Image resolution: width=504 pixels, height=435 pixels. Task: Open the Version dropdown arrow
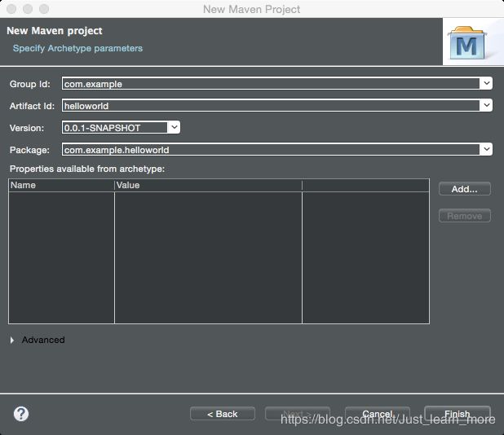tap(174, 127)
